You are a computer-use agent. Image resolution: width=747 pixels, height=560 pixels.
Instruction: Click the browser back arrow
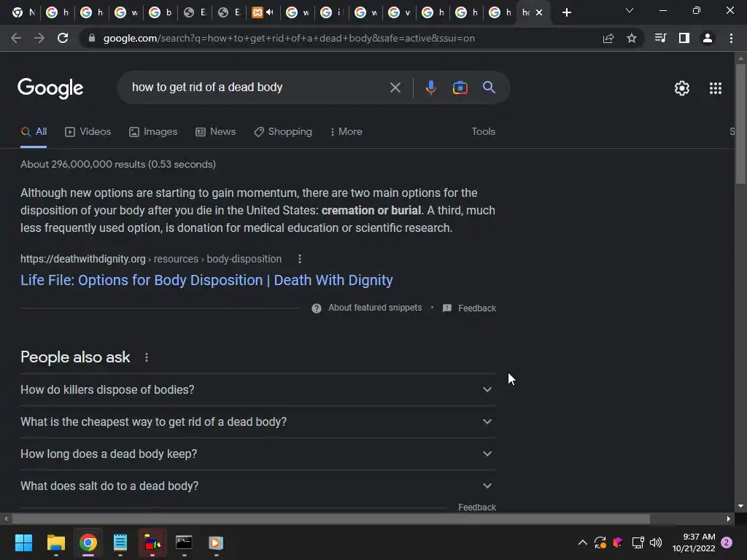16,38
